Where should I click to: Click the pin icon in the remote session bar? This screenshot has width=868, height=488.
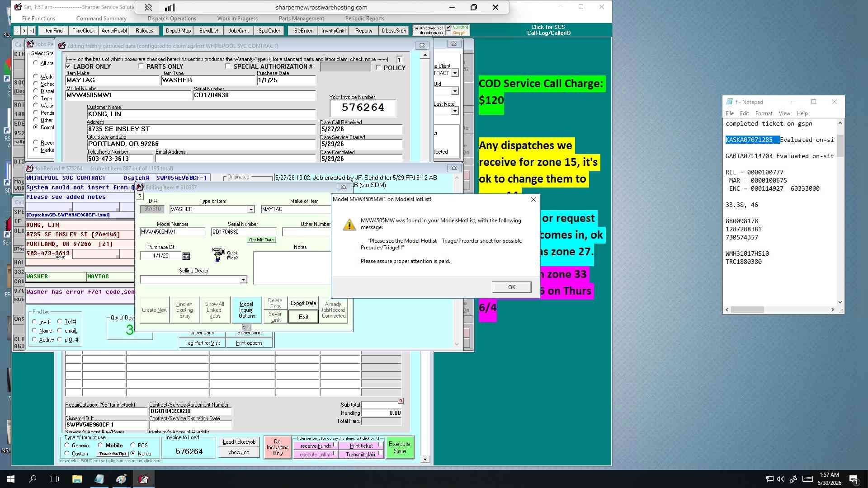(x=148, y=7)
